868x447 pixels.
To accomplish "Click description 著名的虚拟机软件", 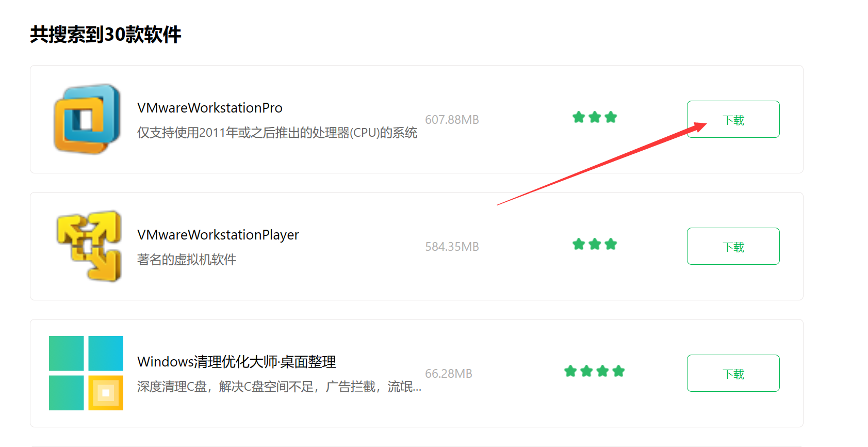I will coord(187,260).
